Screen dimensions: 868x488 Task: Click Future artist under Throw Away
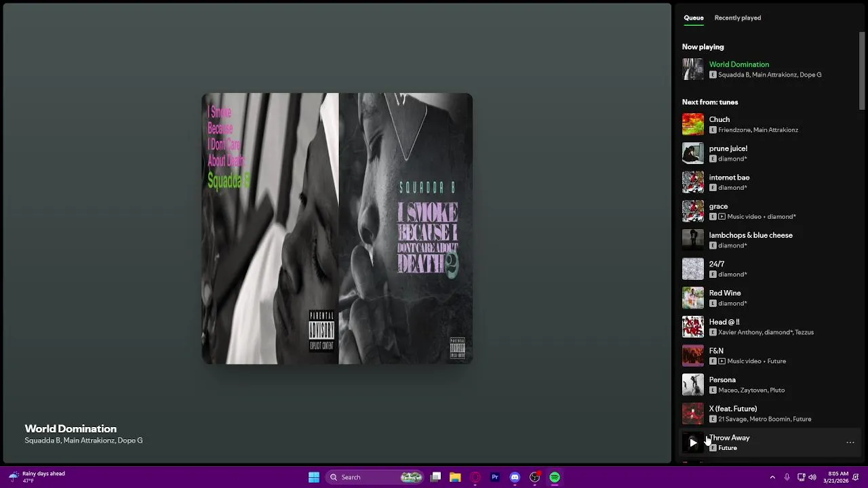(x=728, y=448)
